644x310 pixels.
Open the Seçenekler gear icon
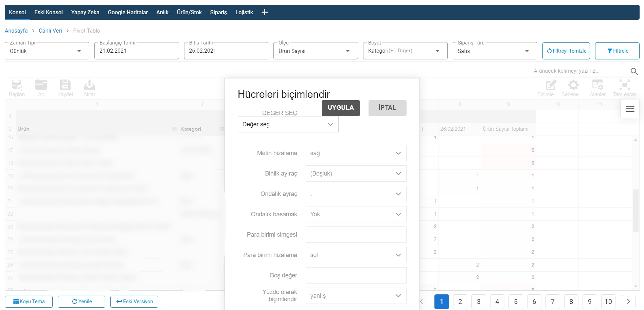coord(573,88)
